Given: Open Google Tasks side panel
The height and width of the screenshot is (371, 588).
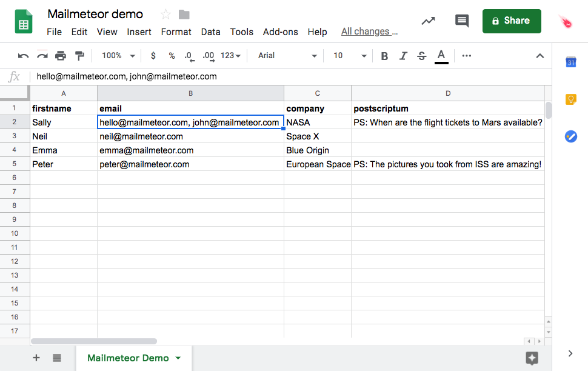Looking at the screenshot, I should point(571,136).
